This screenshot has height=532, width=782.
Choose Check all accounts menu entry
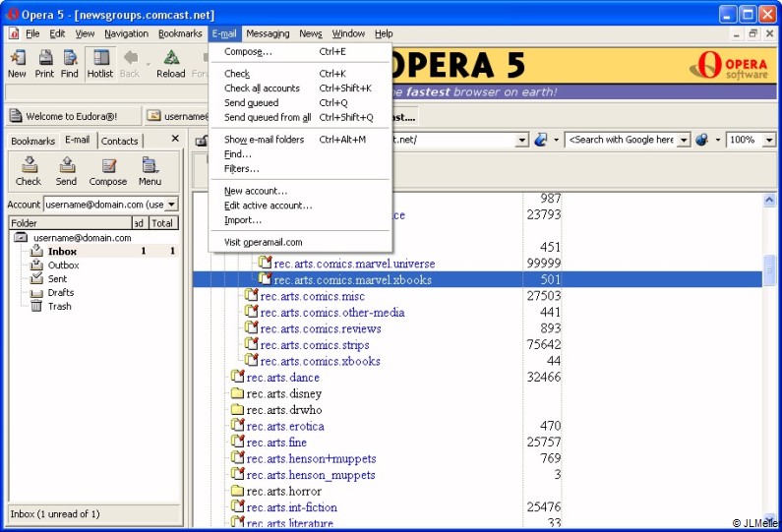pos(300,89)
